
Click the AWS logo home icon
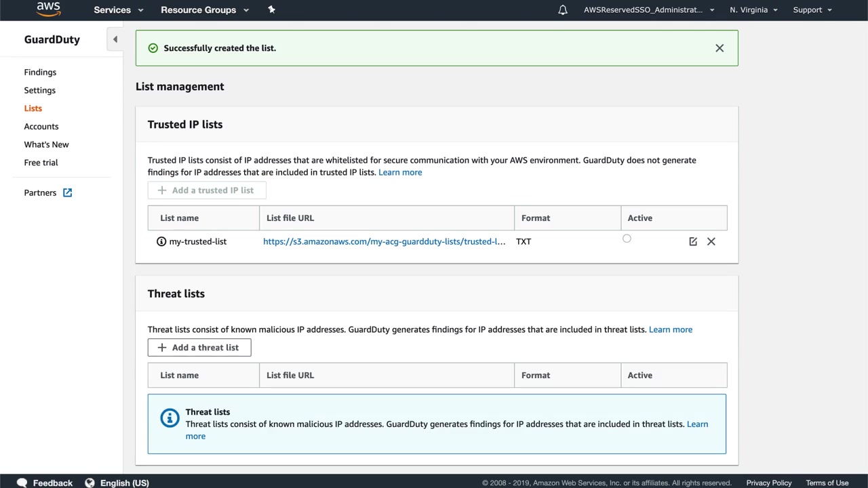[x=48, y=9]
